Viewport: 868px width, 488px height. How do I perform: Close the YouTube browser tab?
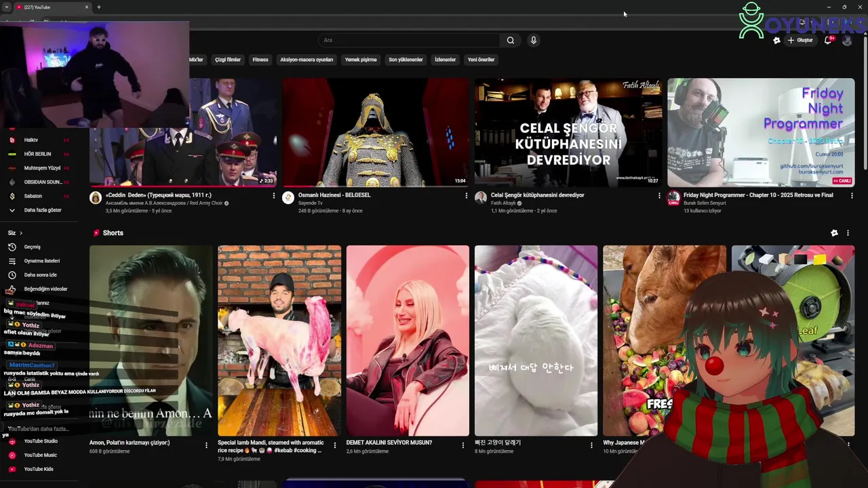87,7
